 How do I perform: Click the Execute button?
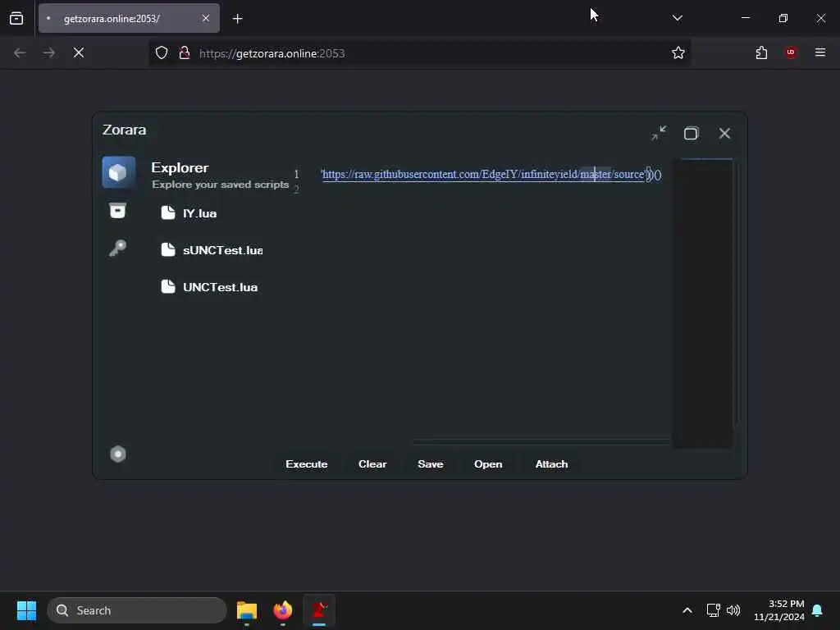pos(307,464)
